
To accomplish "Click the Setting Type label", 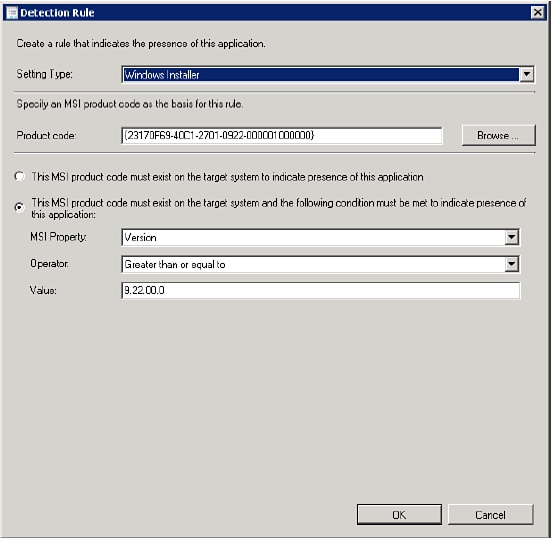I will (44, 74).
